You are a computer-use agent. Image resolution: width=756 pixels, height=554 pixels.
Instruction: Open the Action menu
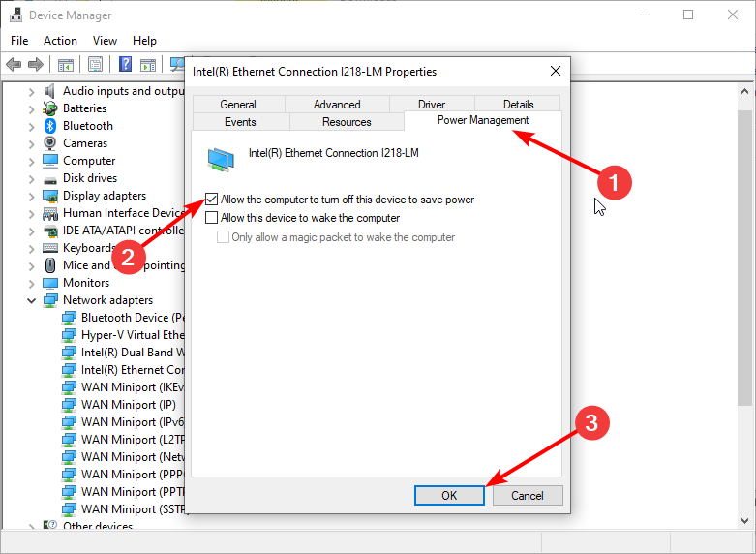(x=60, y=41)
